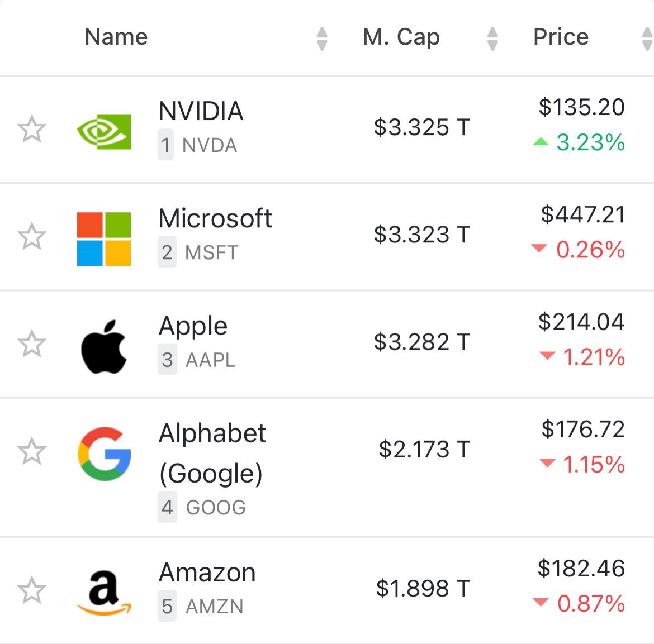The height and width of the screenshot is (644, 654).
Task: Click the Google G logo
Action: point(105,454)
